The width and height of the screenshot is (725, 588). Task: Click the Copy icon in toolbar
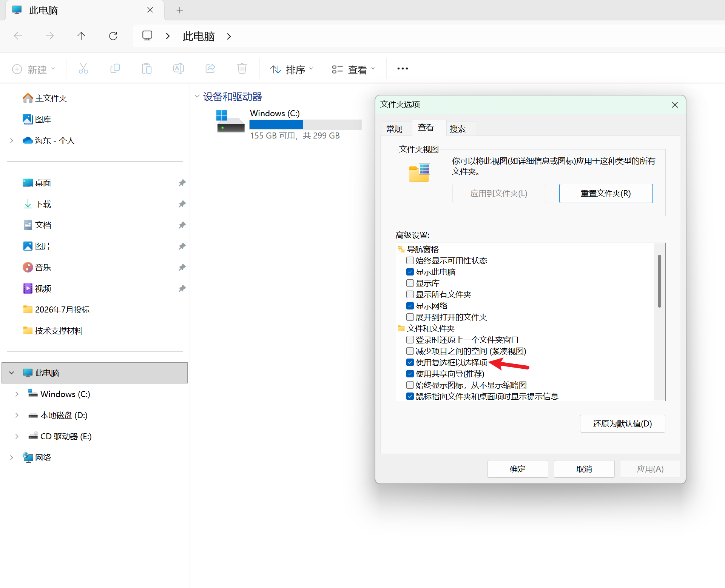coord(115,69)
